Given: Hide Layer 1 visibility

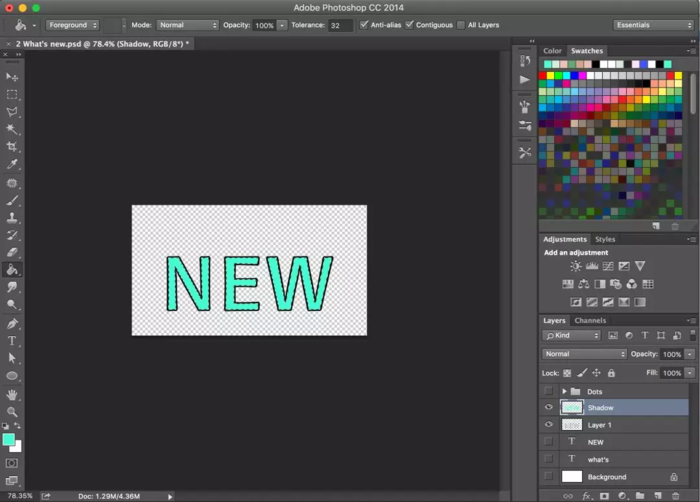Looking at the screenshot, I should [x=549, y=425].
